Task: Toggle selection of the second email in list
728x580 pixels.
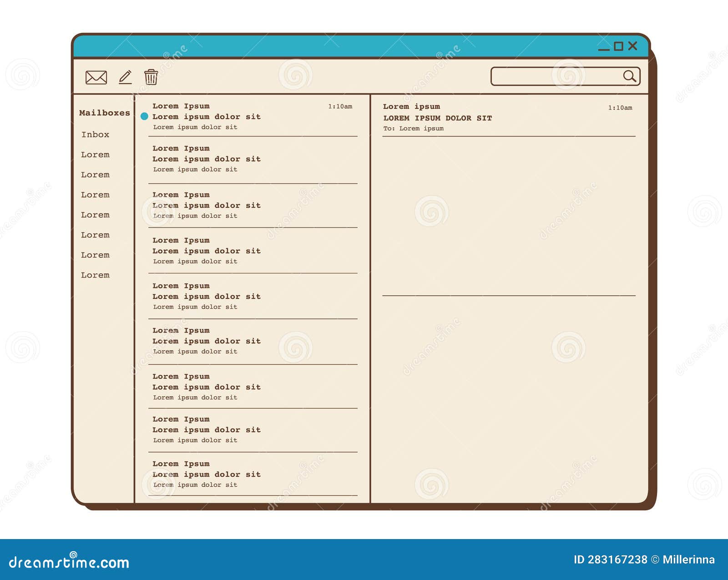Action: click(x=207, y=159)
